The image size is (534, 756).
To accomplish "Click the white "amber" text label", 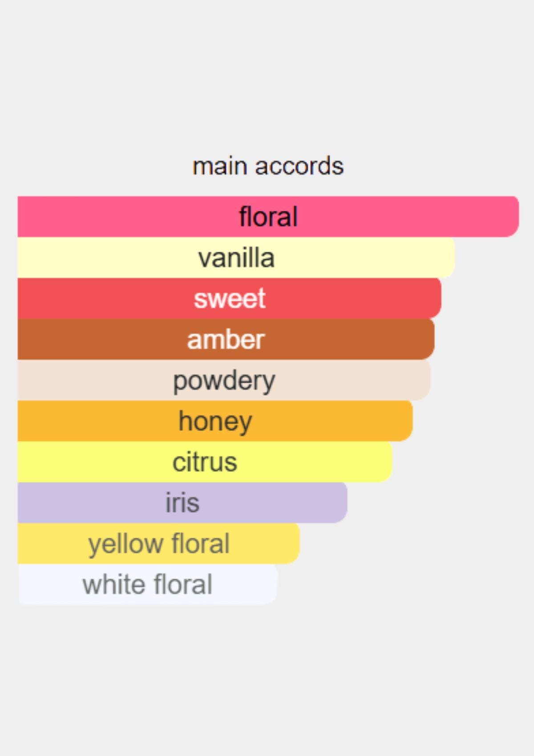I will (x=226, y=340).
